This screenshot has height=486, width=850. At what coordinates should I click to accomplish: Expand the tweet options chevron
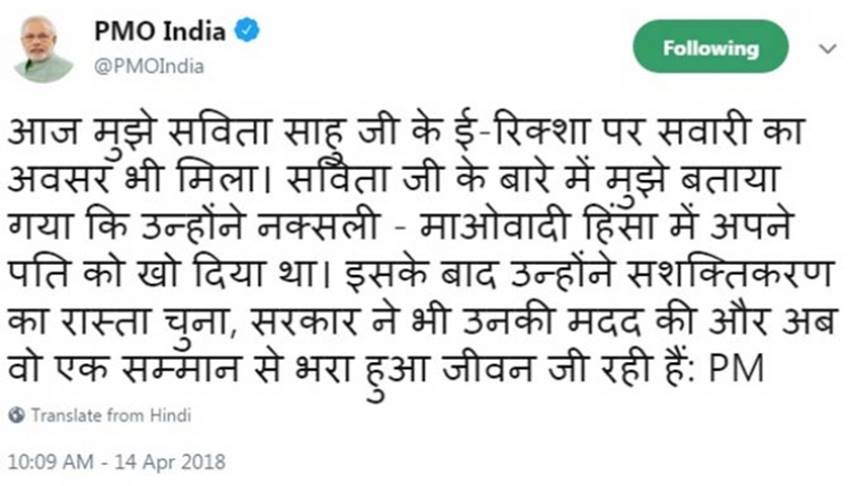(827, 48)
